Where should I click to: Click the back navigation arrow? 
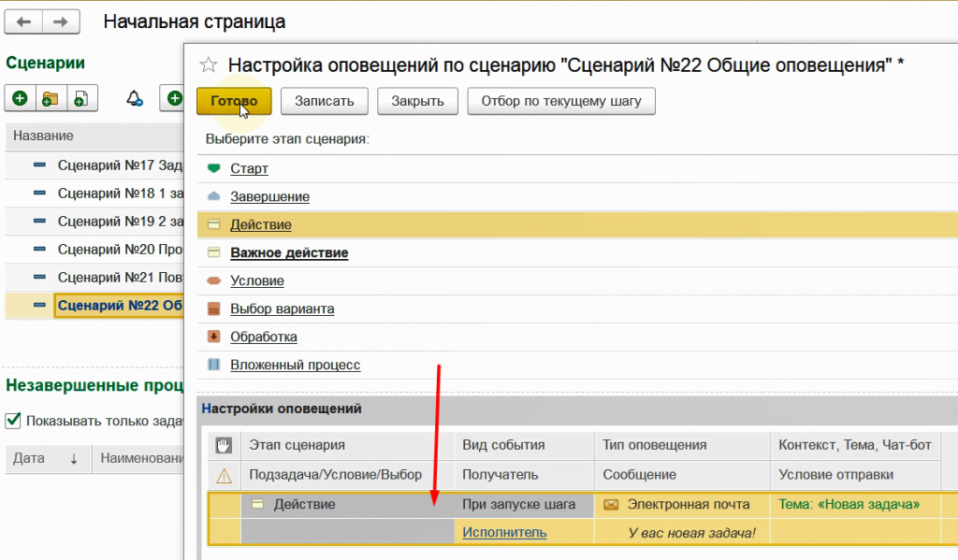[x=24, y=22]
